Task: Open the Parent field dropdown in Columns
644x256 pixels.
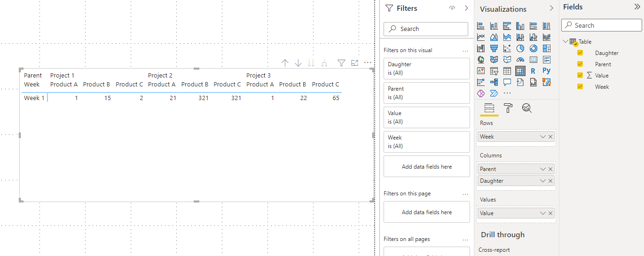Action: (543, 169)
